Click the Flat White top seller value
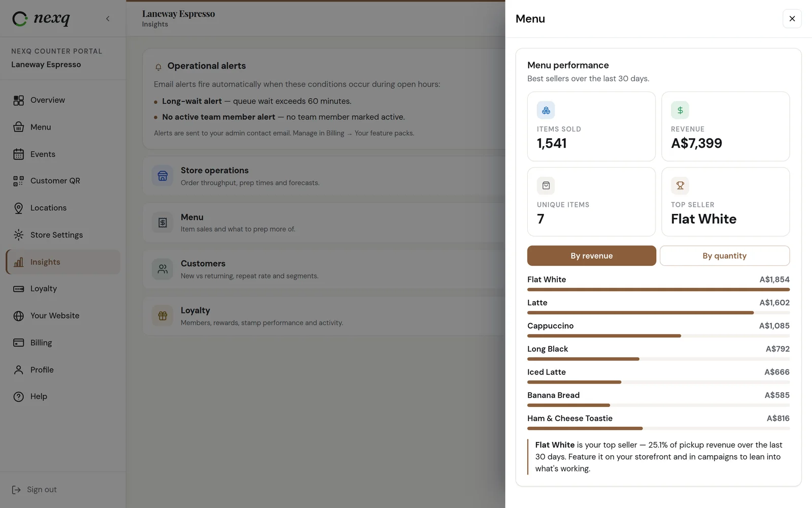The height and width of the screenshot is (508, 812). click(x=703, y=219)
